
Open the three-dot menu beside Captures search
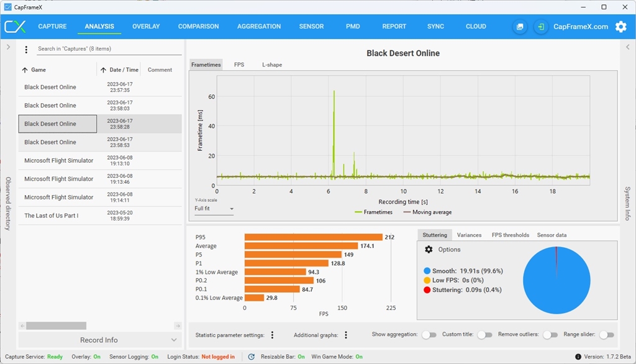pyautogui.click(x=26, y=50)
